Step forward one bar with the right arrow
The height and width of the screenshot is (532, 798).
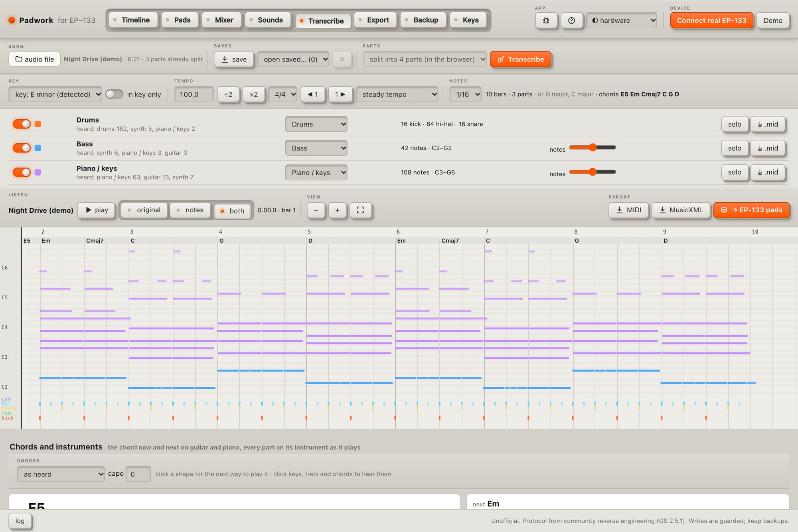(340, 94)
